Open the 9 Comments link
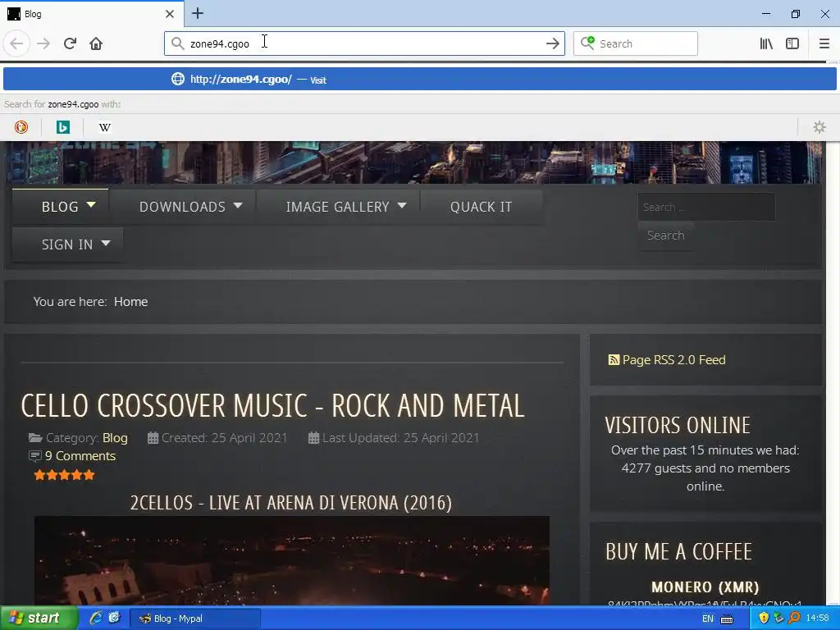The width and height of the screenshot is (840, 630). tap(80, 456)
